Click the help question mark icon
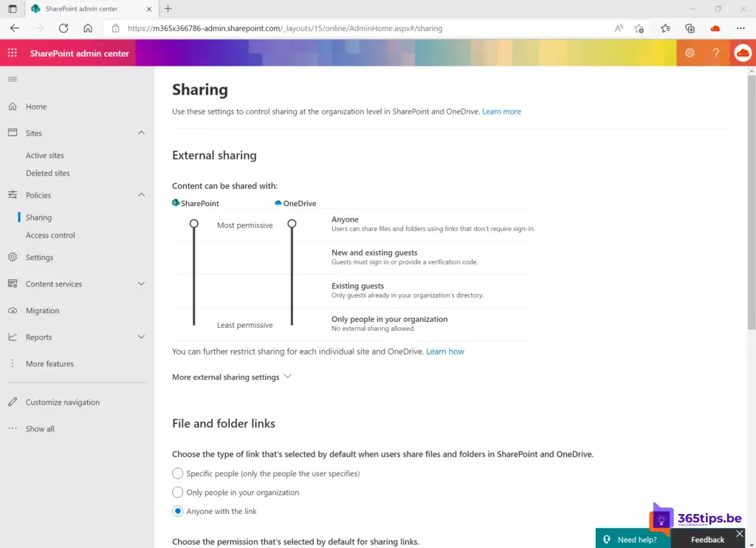The width and height of the screenshot is (756, 548). pyautogui.click(x=715, y=53)
